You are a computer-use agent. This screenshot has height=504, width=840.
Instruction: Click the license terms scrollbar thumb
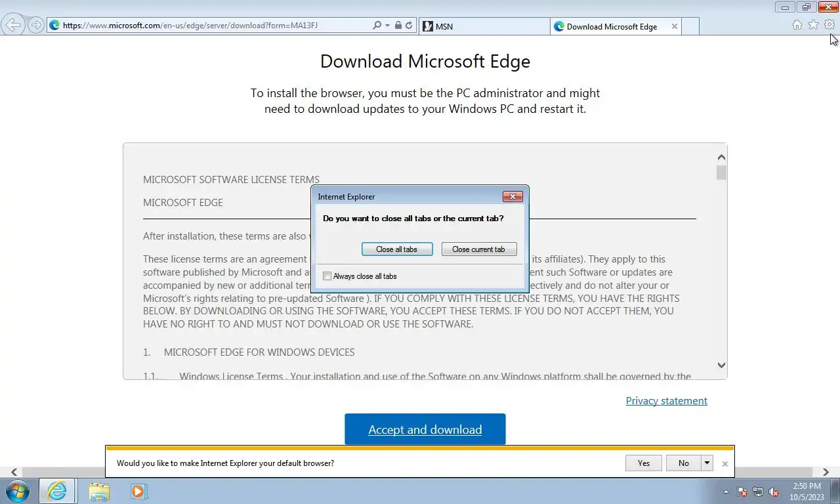click(x=721, y=173)
